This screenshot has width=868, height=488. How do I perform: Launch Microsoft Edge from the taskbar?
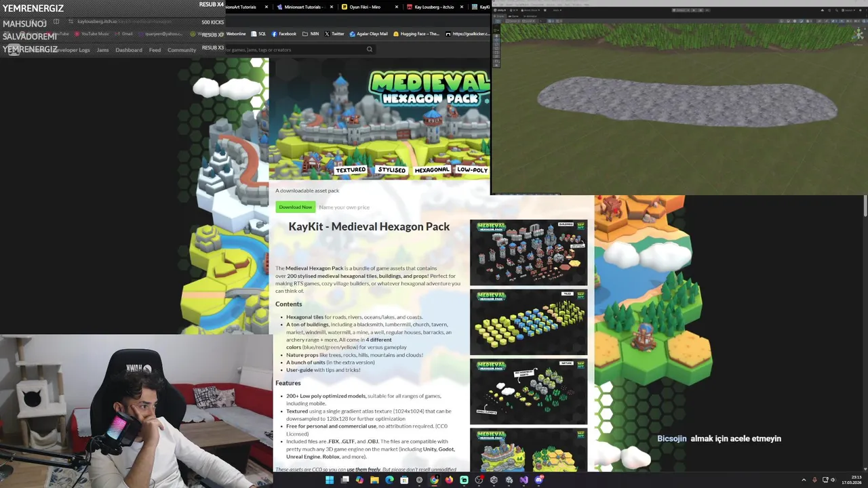[389, 480]
